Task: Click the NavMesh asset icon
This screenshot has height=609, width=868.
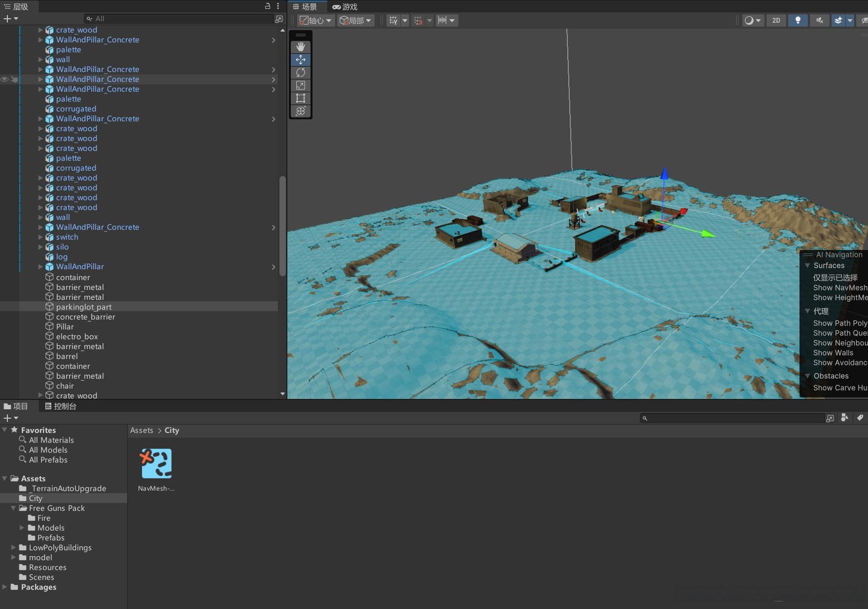Action: [156, 464]
